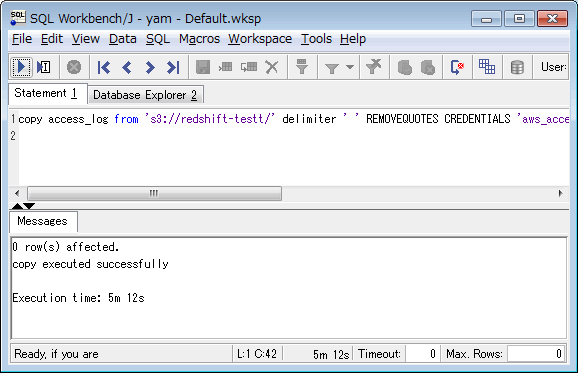Image resolution: width=578 pixels, height=373 pixels.
Task: Click the 'Execution time: 5m 12s' text
Action: point(78,298)
